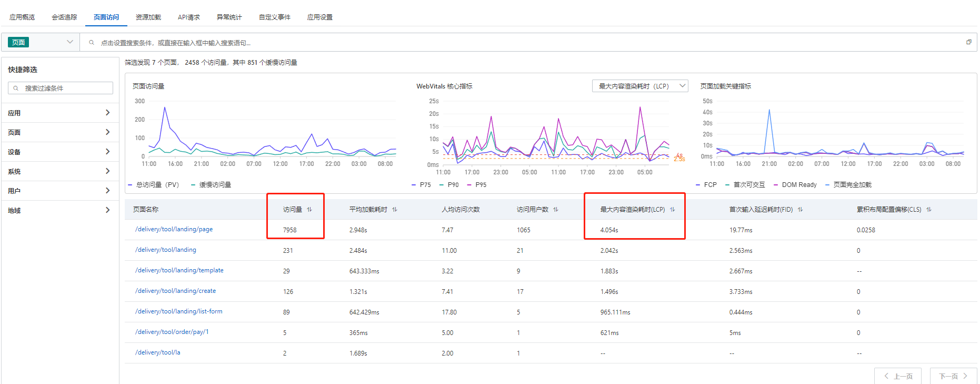The width and height of the screenshot is (980, 384).
Task: Expand the 系统 quick filter
Action: 59,171
